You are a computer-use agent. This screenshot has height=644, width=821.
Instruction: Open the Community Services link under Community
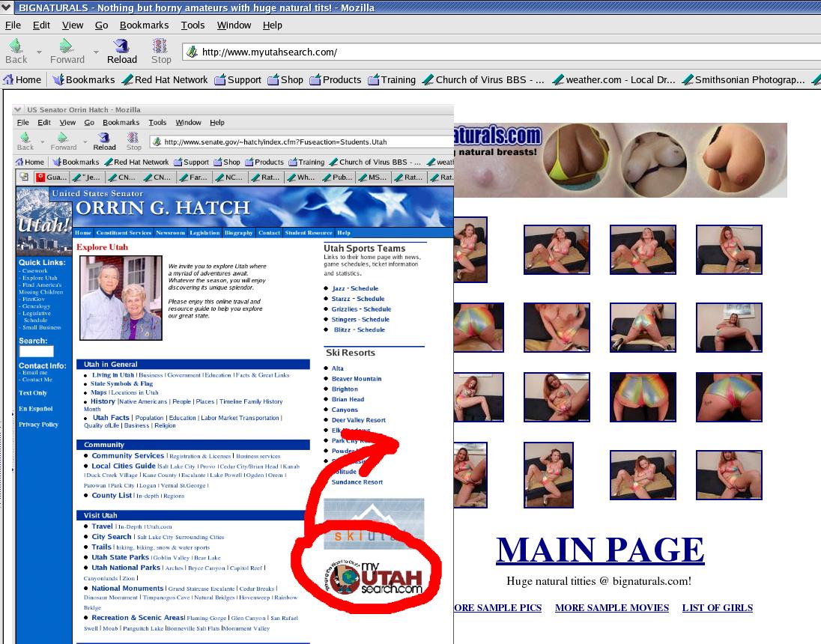128,455
